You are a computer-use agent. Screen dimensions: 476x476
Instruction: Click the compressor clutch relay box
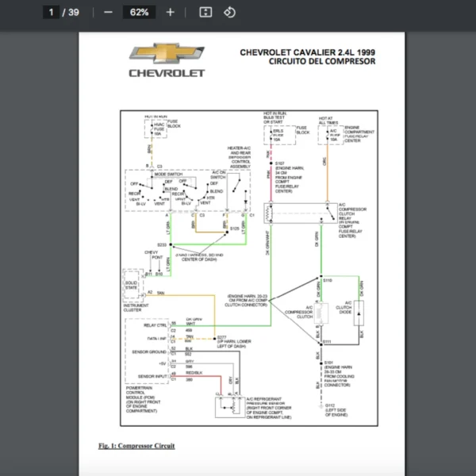click(x=301, y=213)
